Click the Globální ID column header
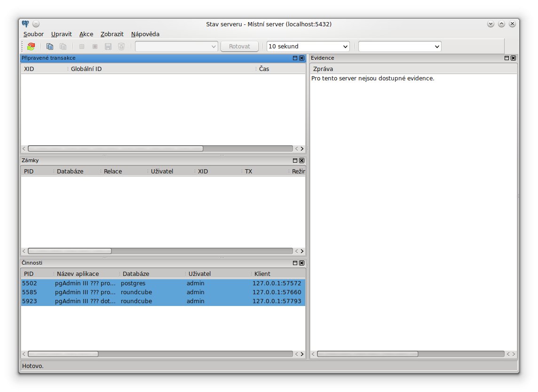538x392 pixels. tap(162, 69)
